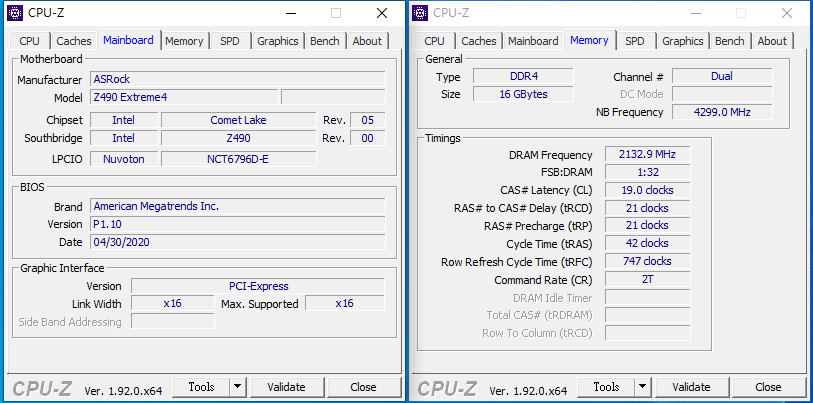Click tRAS 42 clocks value
813x403 pixels.
[x=648, y=243]
